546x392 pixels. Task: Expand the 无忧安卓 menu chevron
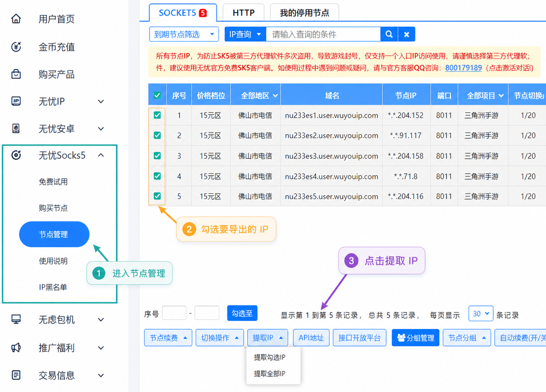coord(101,129)
